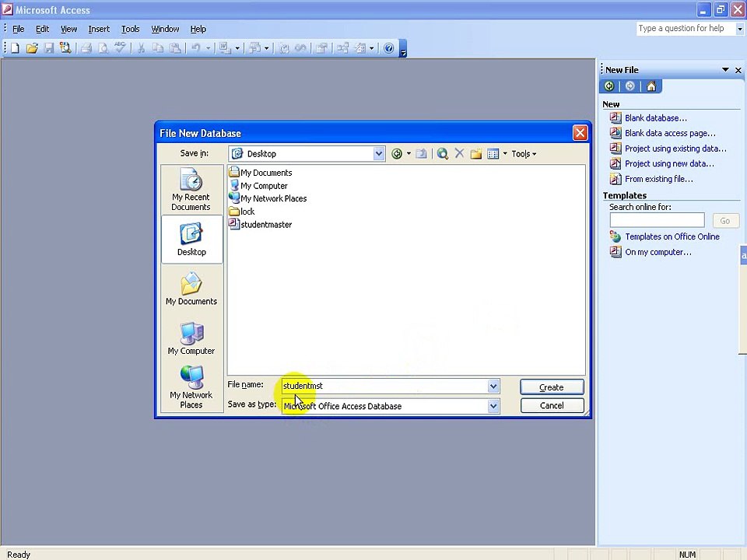Click the Up One Level folder icon
The width and height of the screenshot is (747, 560).
421,154
